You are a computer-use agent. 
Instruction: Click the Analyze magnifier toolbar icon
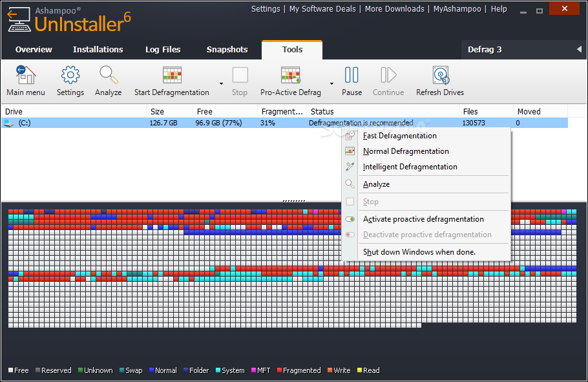[109, 75]
